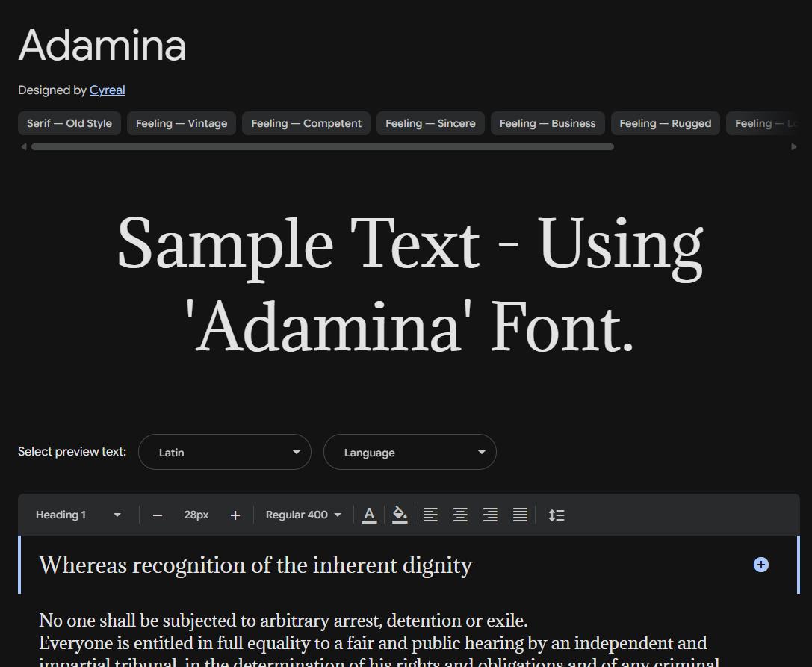
Task: Increase font size with plus button
Action: [235, 515]
